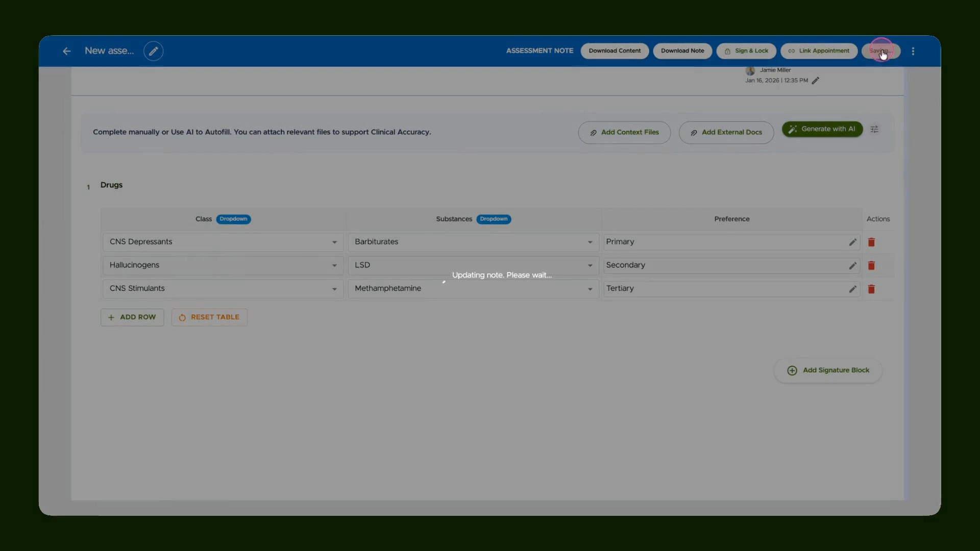Open the three-dot more options menu
Screen dimensions: 980x551
point(913,51)
